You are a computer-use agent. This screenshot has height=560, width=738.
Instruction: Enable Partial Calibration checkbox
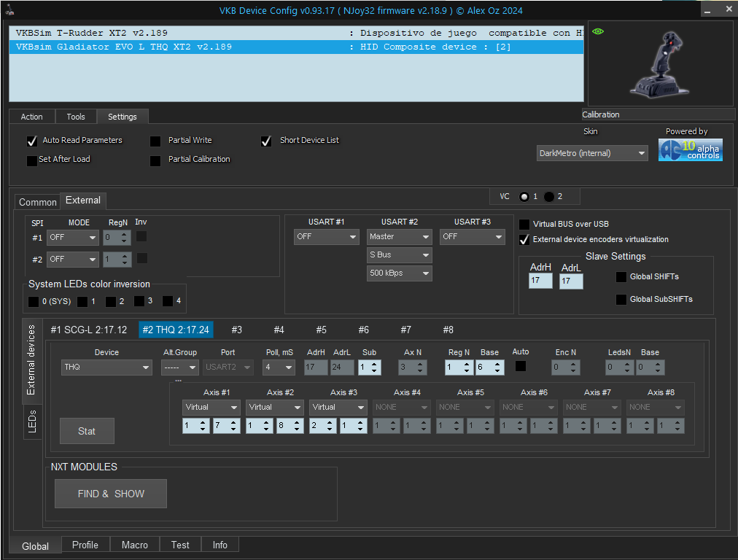[155, 160]
